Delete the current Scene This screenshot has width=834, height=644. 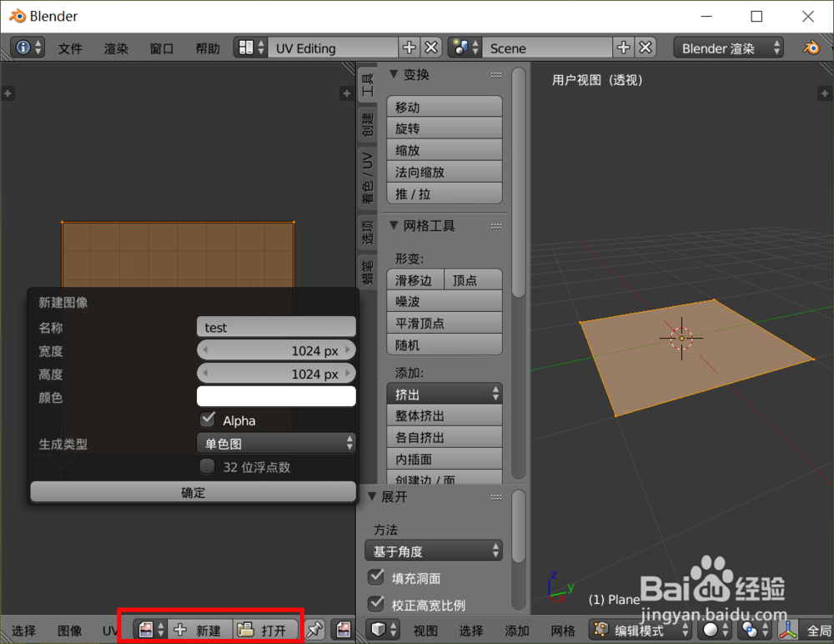coord(646,48)
